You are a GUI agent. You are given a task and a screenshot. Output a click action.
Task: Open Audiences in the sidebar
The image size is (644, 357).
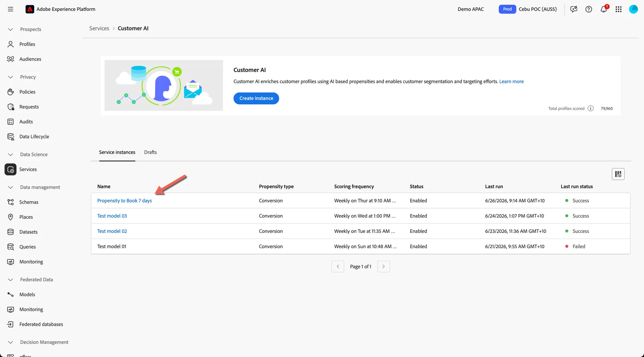(30, 59)
